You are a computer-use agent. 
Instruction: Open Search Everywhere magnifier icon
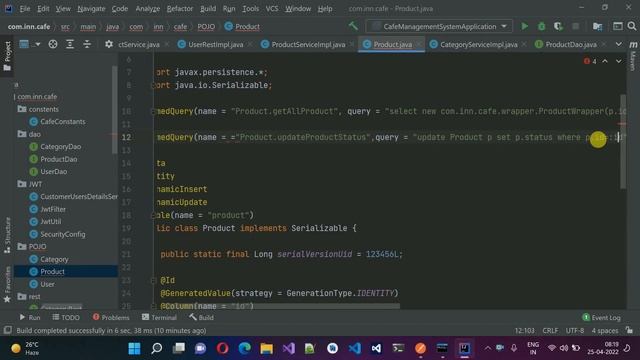point(632,27)
